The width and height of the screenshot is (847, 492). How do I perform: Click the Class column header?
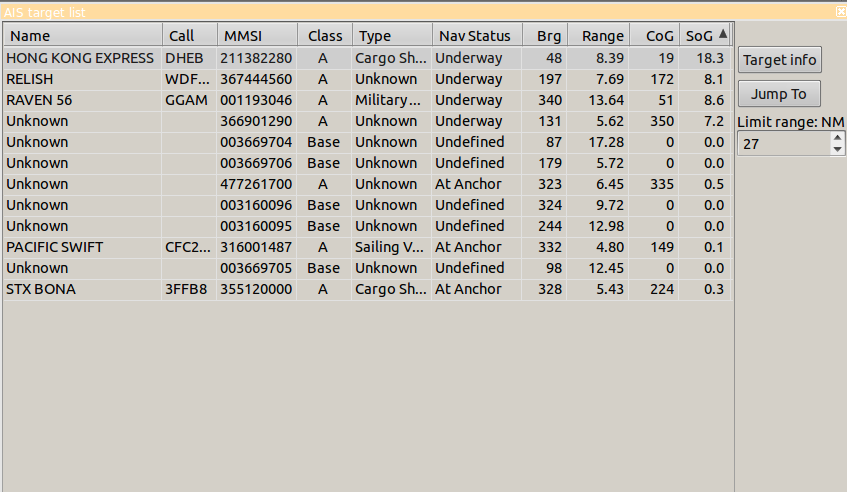325,35
